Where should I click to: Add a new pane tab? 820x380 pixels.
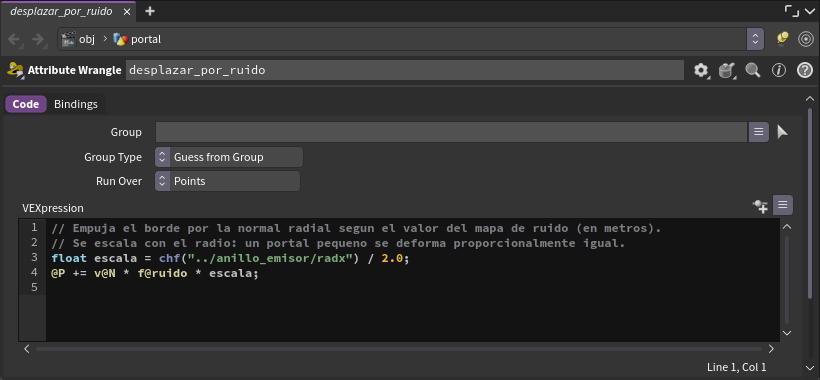pos(150,11)
